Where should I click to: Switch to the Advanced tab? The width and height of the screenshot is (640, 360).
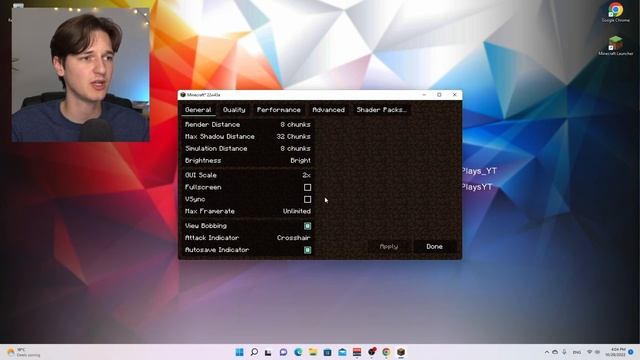329,110
